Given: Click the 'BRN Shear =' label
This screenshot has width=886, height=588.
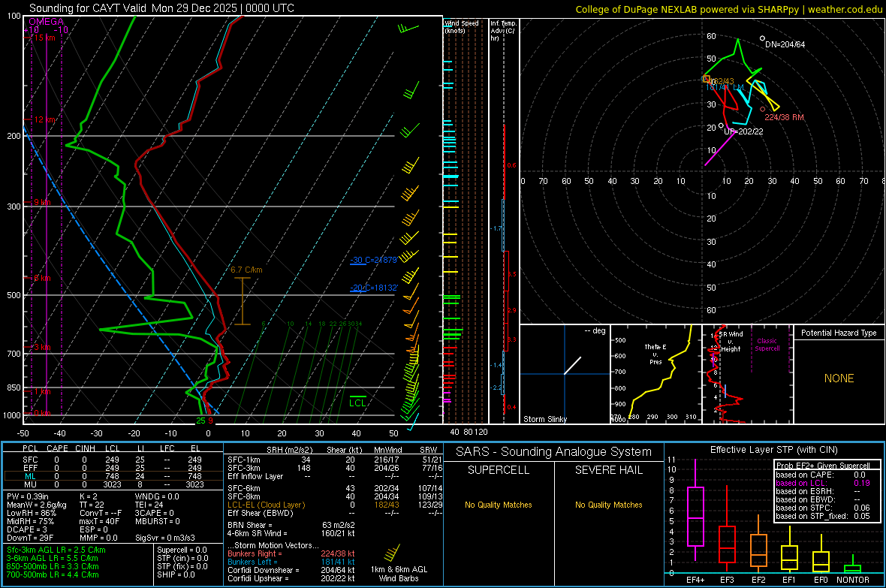Looking at the screenshot, I should tap(250, 525).
